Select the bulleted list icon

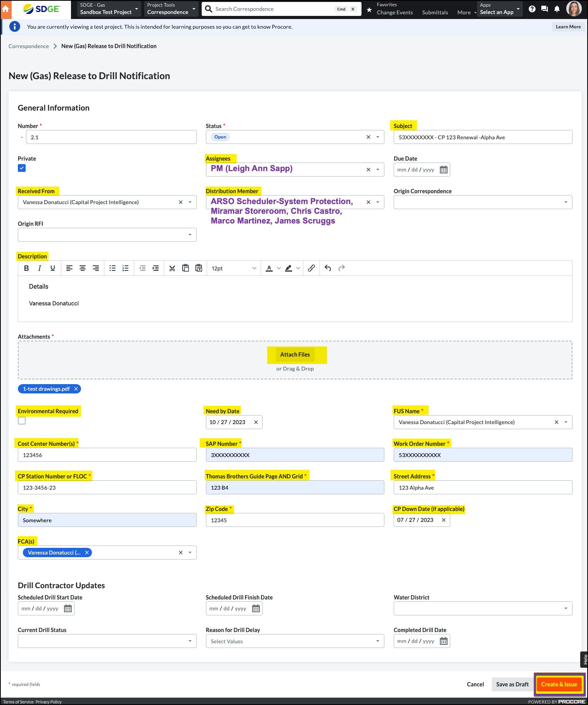point(112,268)
